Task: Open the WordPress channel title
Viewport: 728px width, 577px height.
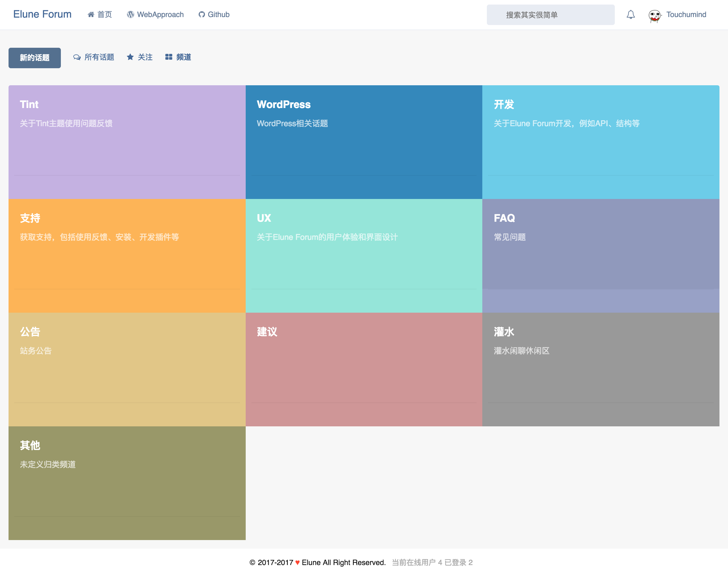Action: click(x=283, y=104)
